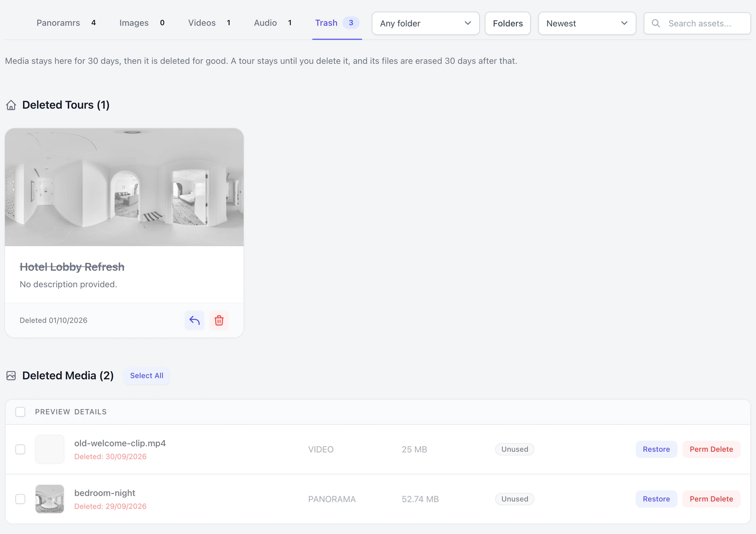Click the bedroom-night file name

(104, 493)
